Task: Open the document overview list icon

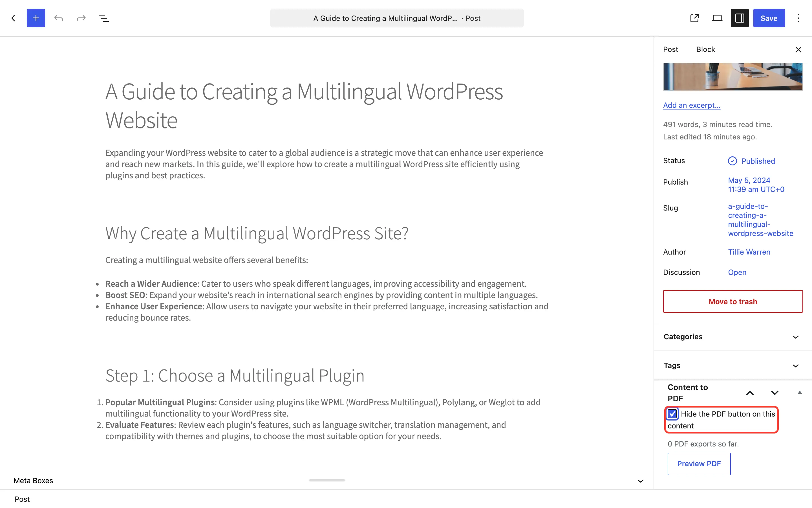Action: pos(104,18)
